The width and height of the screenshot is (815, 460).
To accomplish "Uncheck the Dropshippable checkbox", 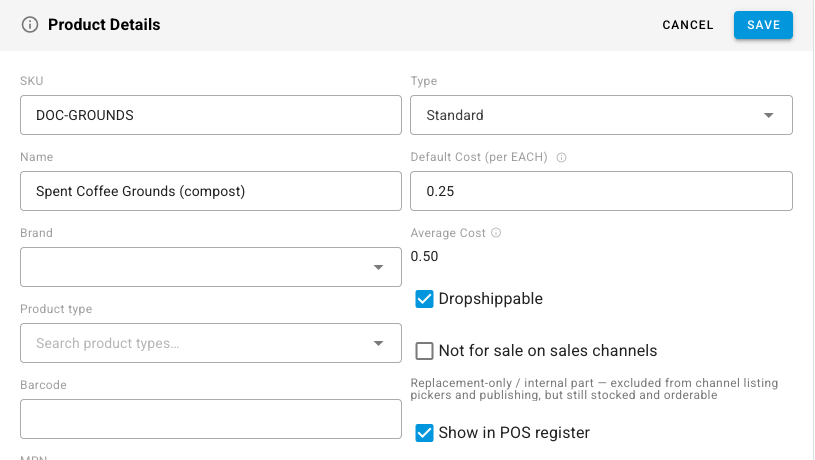I will (424, 299).
